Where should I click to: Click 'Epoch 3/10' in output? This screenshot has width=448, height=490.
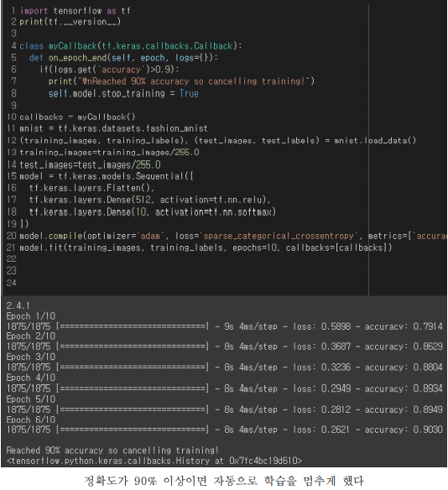(31, 357)
